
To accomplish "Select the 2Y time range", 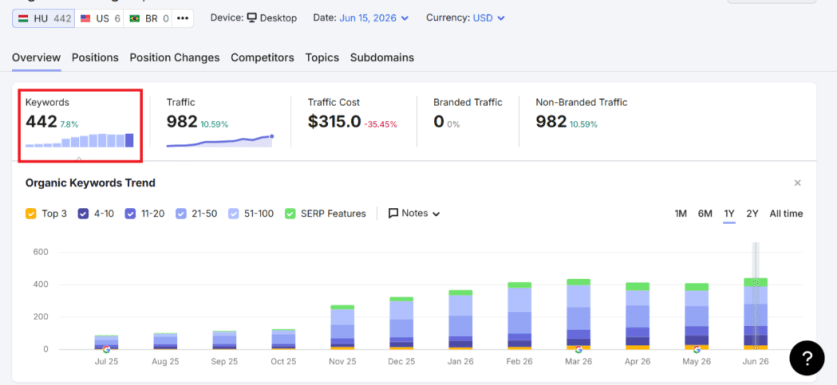I will click(752, 214).
